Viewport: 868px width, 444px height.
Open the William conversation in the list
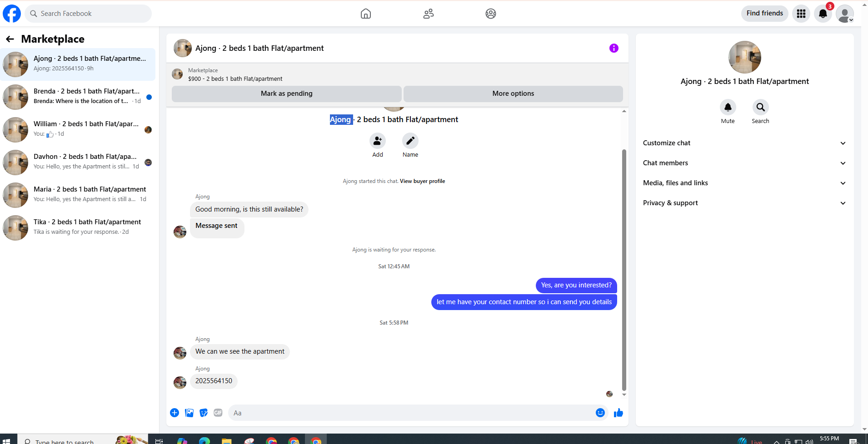pyautogui.click(x=78, y=130)
